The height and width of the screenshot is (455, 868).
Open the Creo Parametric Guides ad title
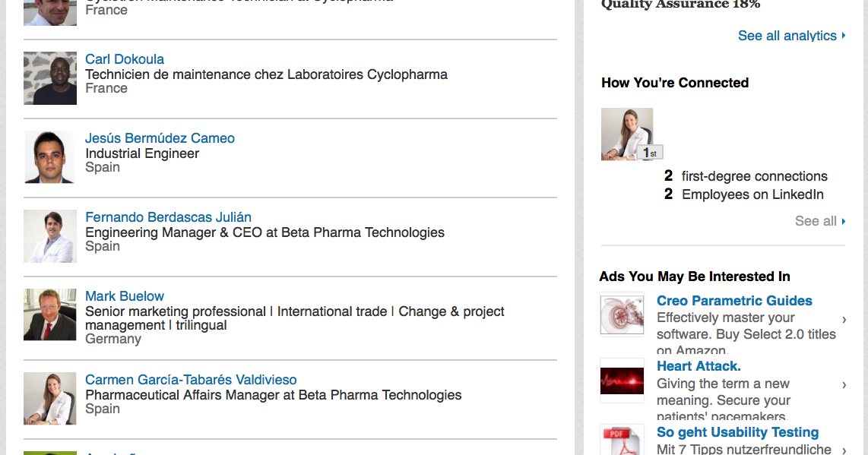tap(734, 301)
